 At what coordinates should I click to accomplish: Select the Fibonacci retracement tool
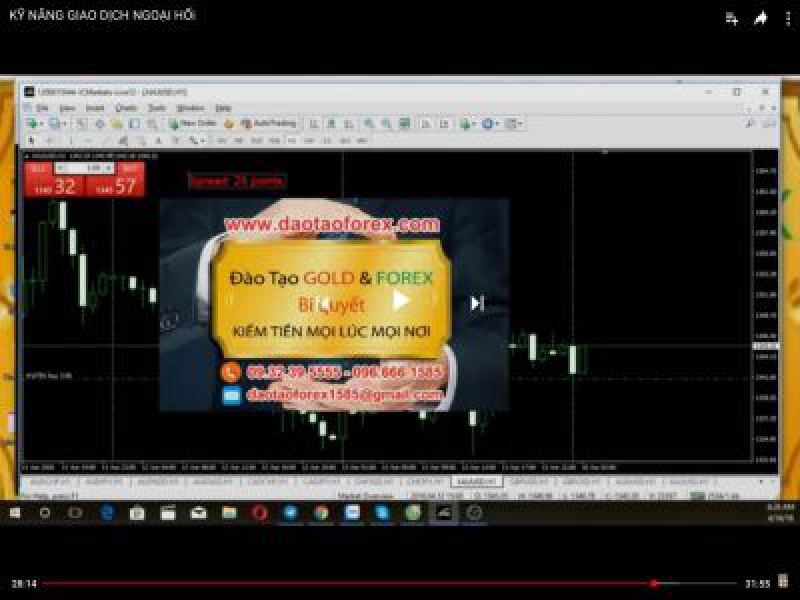click(141, 140)
